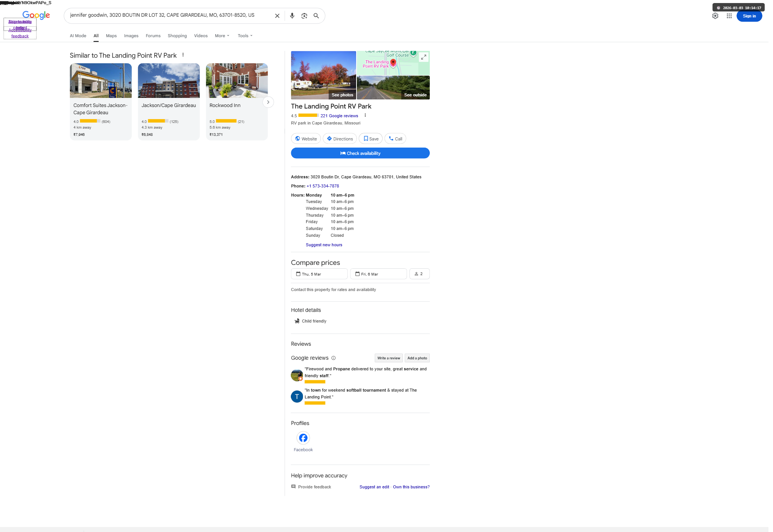Open the Rockwood Inn card
Viewport: 773px width, 532px height.
click(x=237, y=102)
